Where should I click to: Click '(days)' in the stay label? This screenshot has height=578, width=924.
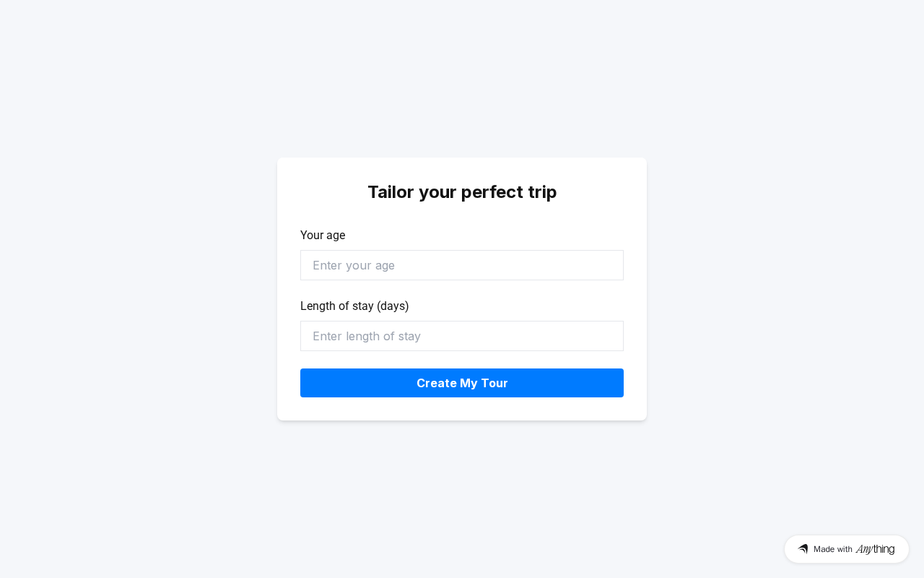click(393, 306)
